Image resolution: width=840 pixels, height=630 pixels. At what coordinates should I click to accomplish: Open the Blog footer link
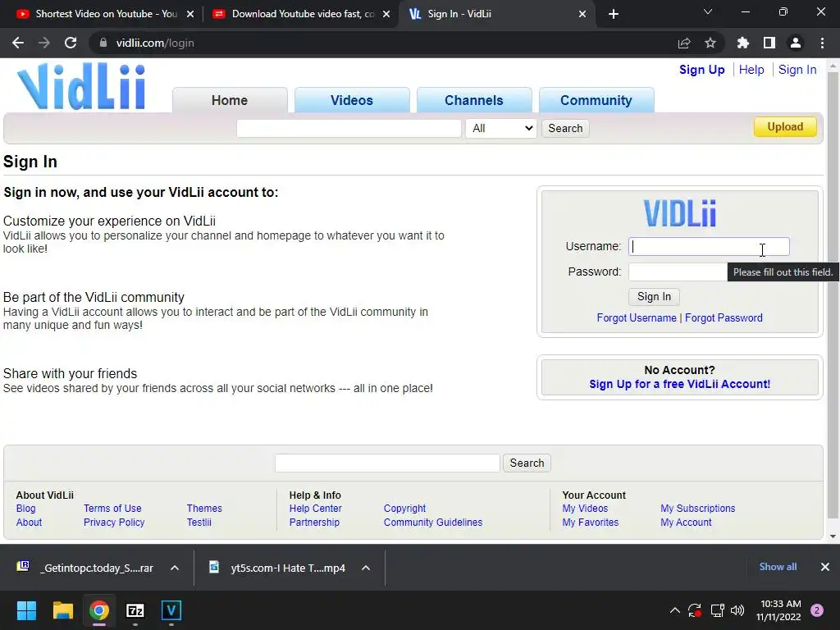(25, 509)
